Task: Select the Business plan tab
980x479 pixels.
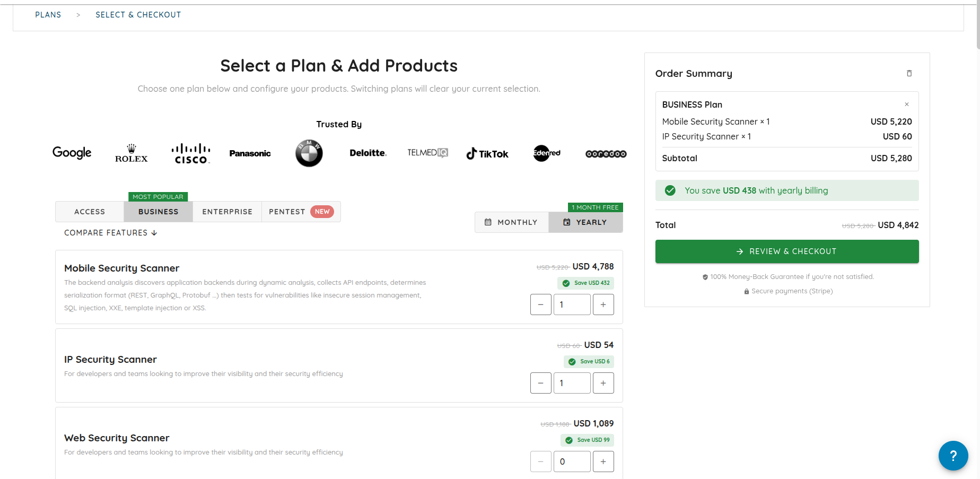Action: [158, 212]
